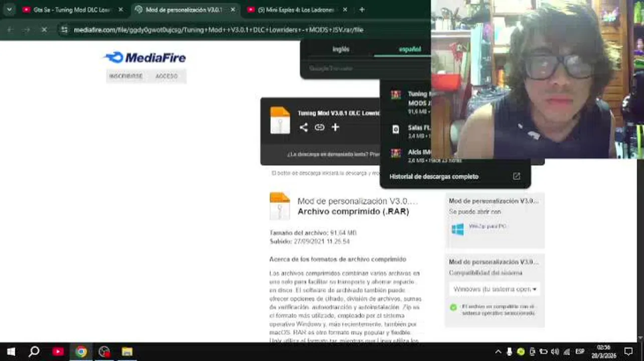Viewport: 644px width, 361px height.
Task: Click the green circular tray icon
Action: (x=521, y=351)
